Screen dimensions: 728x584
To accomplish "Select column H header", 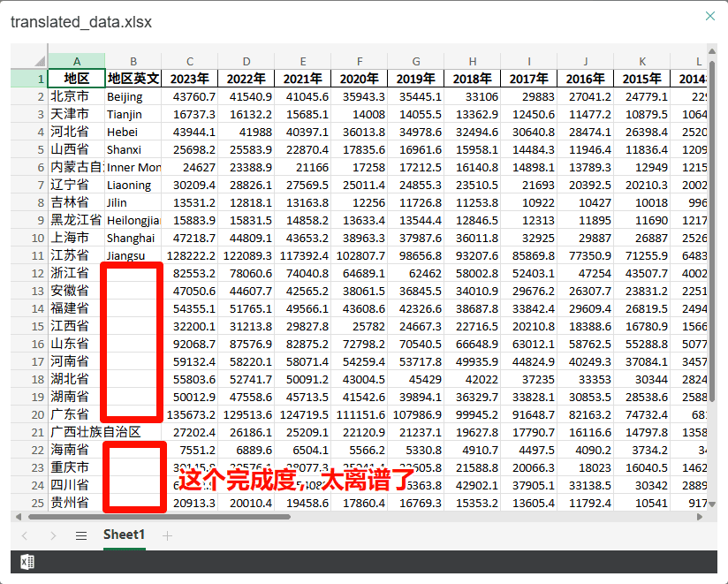I will pos(473,61).
